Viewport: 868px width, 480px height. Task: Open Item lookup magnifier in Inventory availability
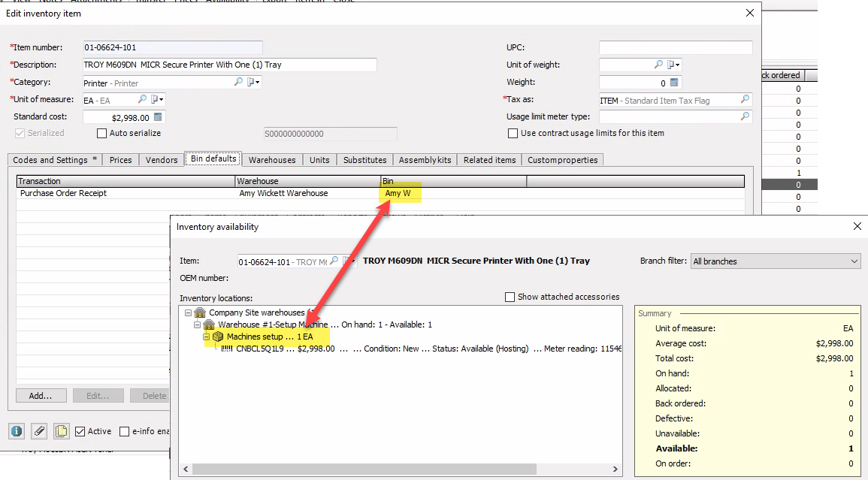pos(334,261)
